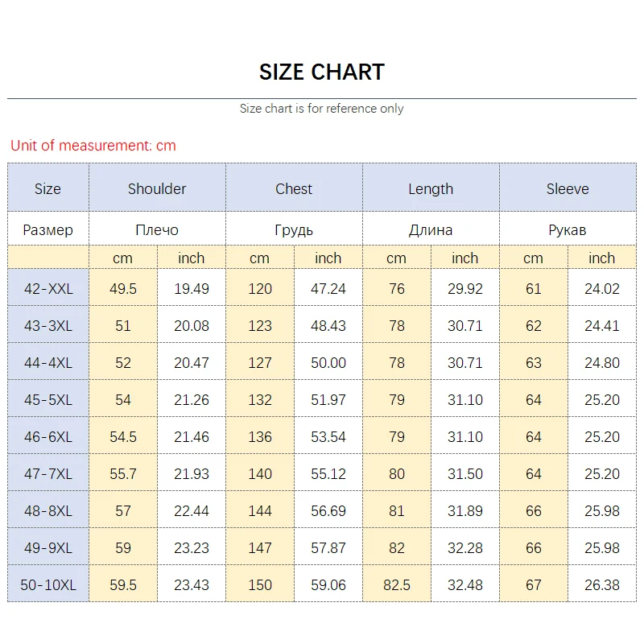Click the 49.5 shoulder cm value
The width and height of the screenshot is (644, 644).
click(123, 289)
